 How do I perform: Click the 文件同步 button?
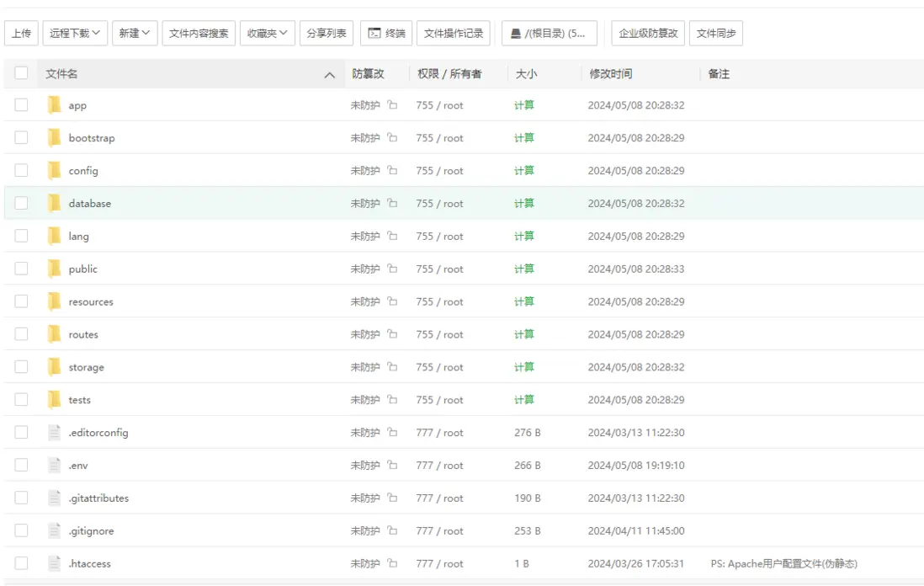click(716, 34)
